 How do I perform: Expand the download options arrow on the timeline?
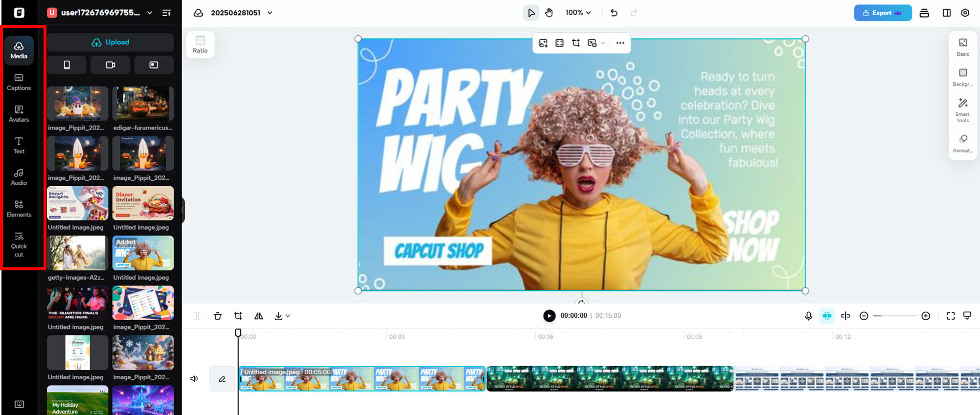[288, 316]
